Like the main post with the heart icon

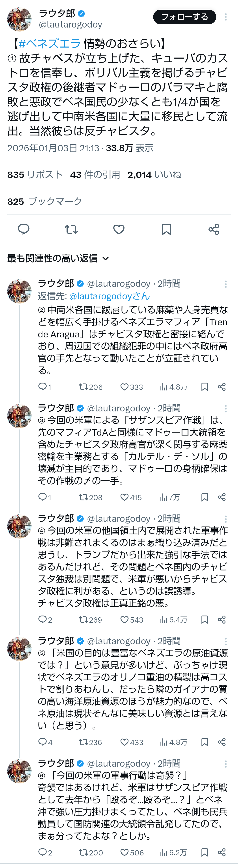(x=119, y=229)
